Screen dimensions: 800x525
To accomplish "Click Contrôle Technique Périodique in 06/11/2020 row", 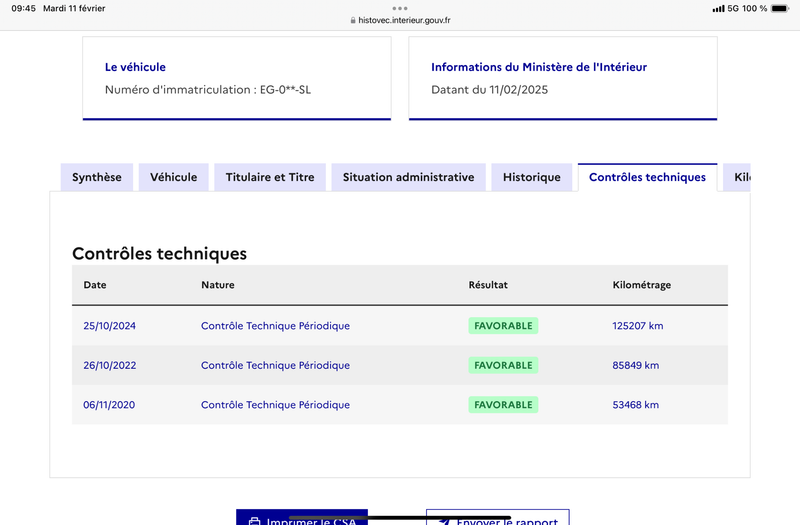I will [x=276, y=405].
